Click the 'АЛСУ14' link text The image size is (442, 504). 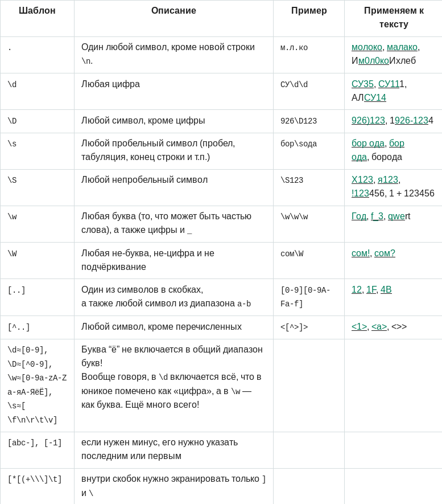[x=375, y=97]
